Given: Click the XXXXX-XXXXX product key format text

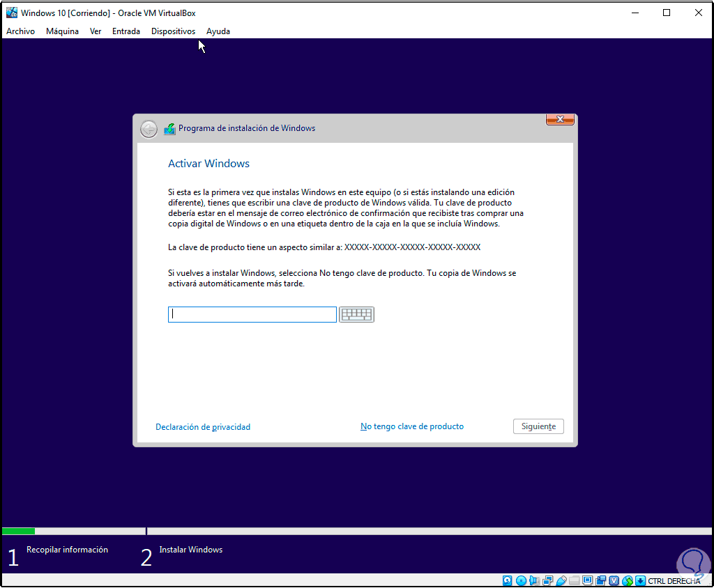Looking at the screenshot, I should point(412,247).
